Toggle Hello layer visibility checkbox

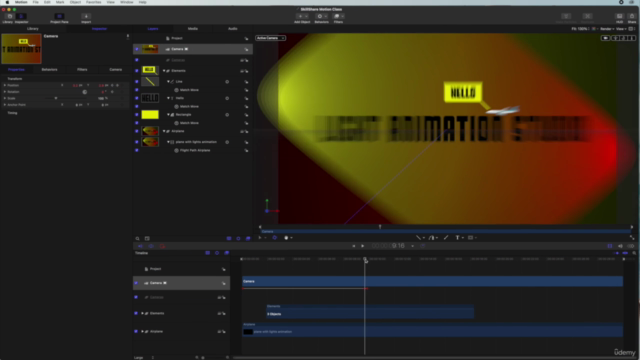click(x=137, y=98)
